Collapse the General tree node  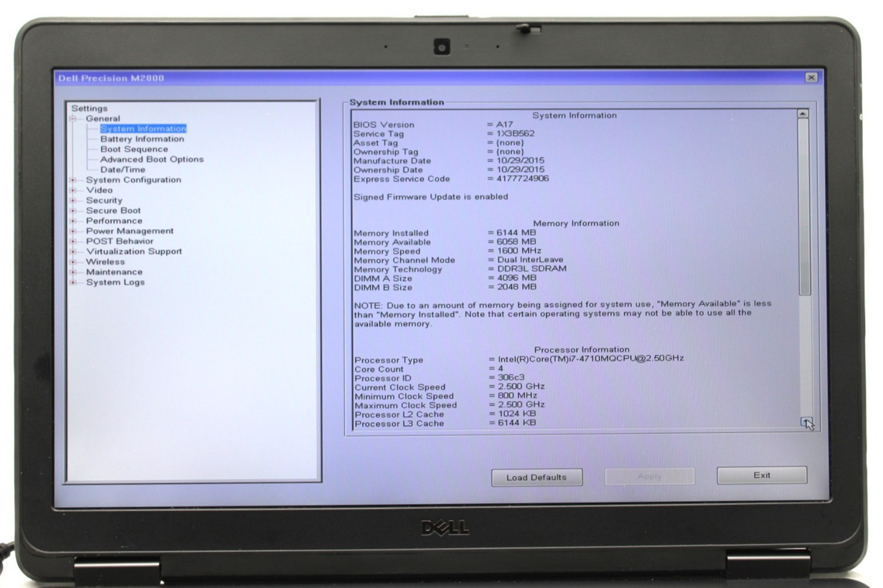[x=73, y=119]
